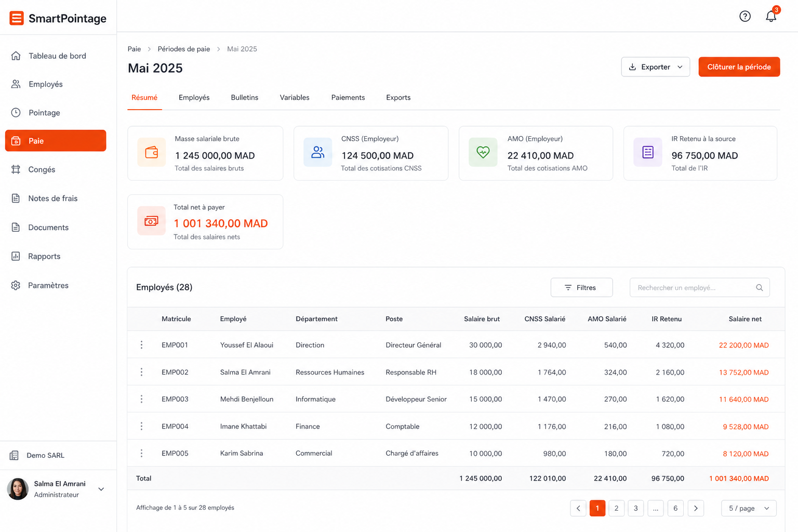Switch to the Bulletins tab

[245, 98]
